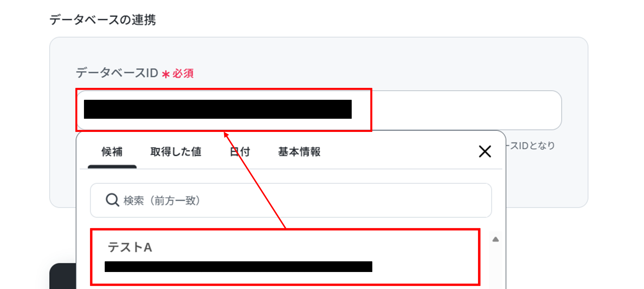Click the magnifier search icon
Screen dimensions: 644x289
pos(112,200)
